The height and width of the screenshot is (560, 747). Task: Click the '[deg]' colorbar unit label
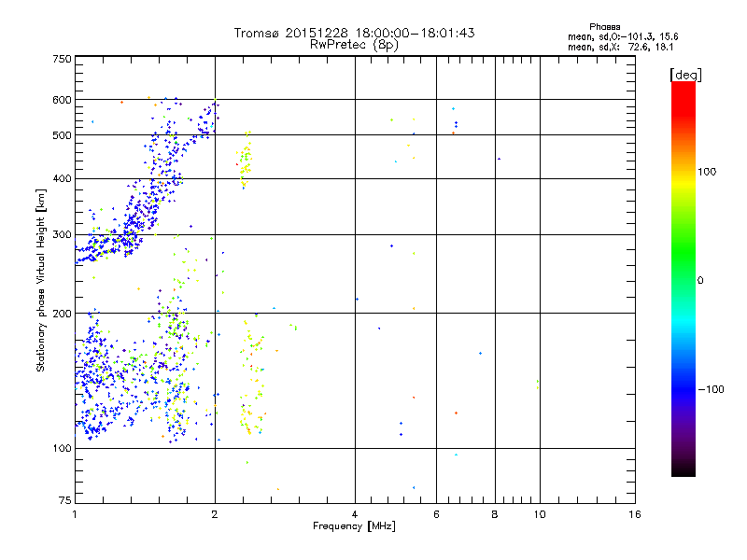tap(685, 75)
